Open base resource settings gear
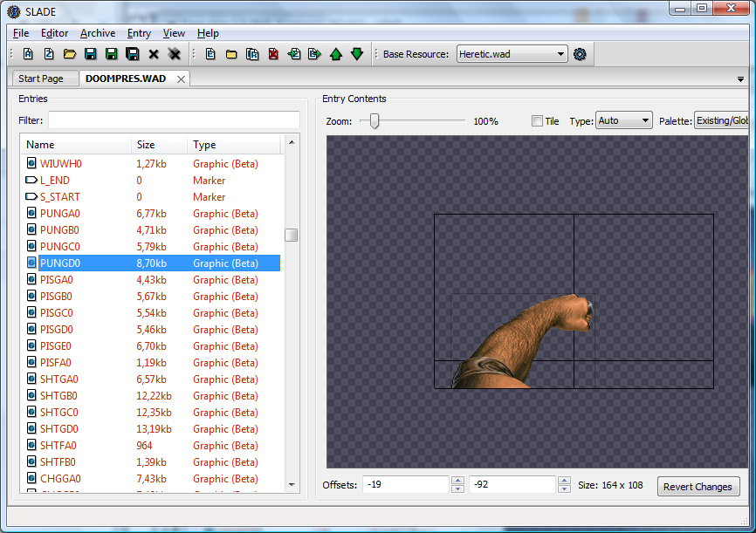Image resolution: width=756 pixels, height=533 pixels. tap(580, 54)
